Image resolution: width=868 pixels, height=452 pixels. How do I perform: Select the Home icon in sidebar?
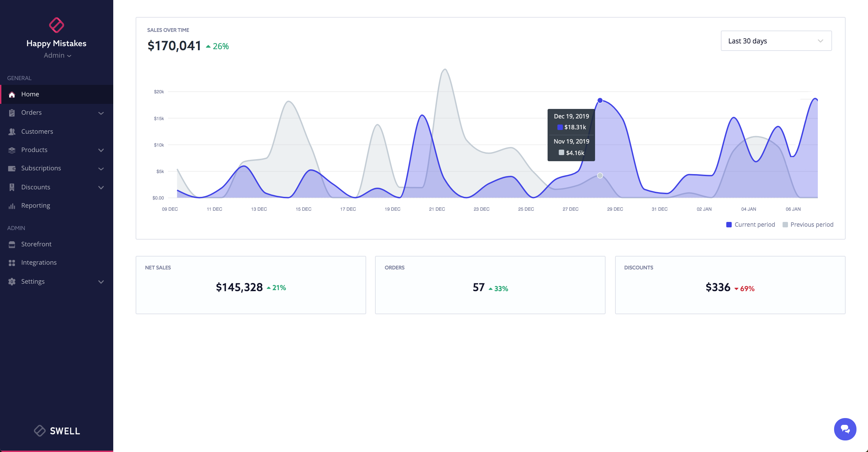tap(12, 94)
